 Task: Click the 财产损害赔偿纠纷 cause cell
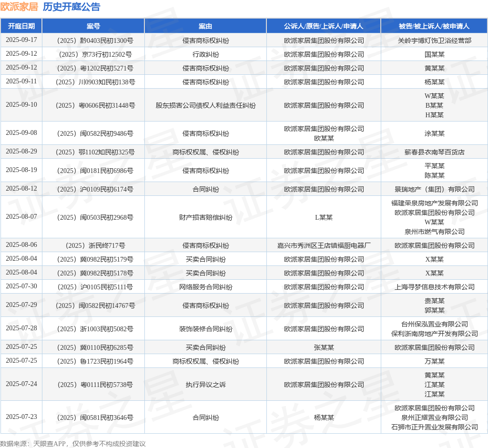206,217
